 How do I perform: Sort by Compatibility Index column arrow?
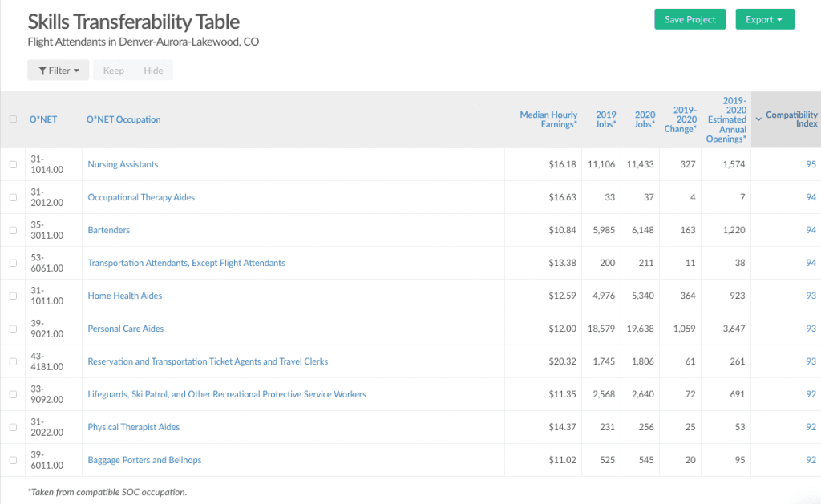pyautogui.click(x=758, y=119)
